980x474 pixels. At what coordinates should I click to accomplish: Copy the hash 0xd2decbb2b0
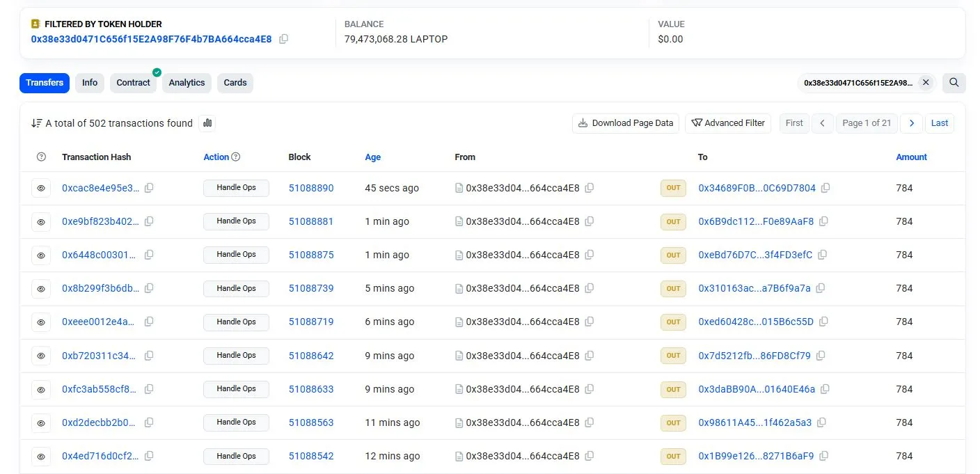149,422
